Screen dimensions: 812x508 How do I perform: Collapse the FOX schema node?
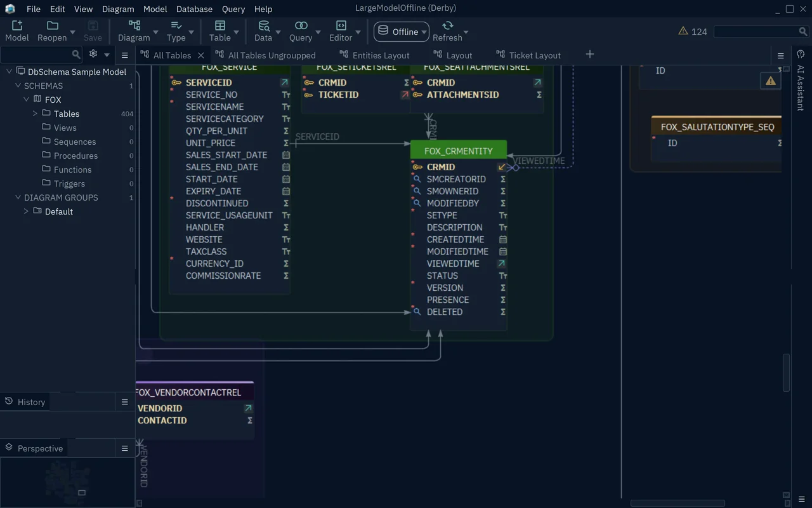pyautogui.click(x=26, y=100)
